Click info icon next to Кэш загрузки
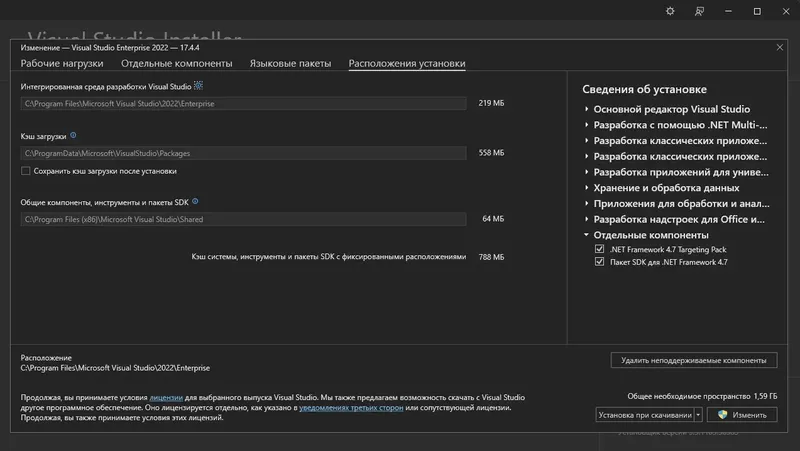 73,135
